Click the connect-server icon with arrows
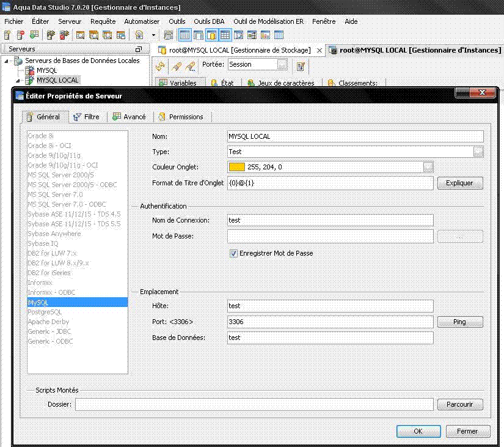Image resolution: width=504 pixels, height=447 pixels. tap(51, 35)
